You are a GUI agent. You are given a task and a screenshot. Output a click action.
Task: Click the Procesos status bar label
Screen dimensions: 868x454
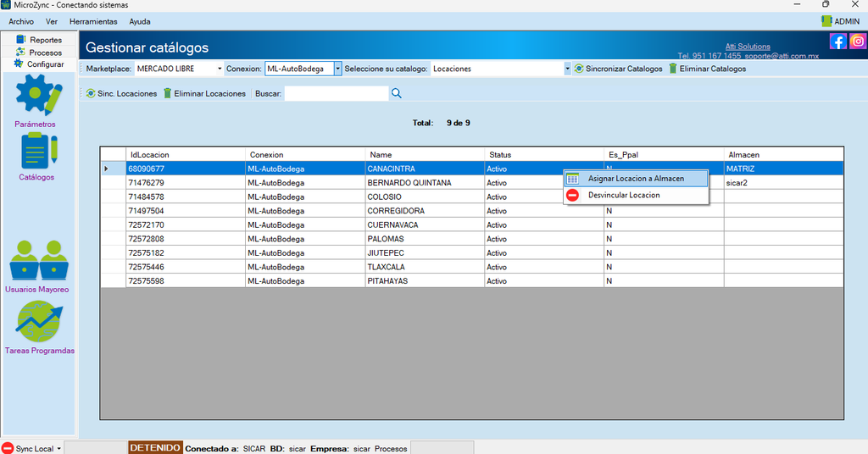[391, 448]
